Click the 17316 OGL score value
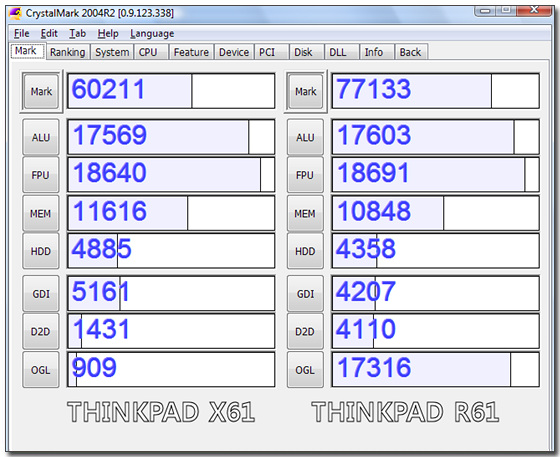 tap(374, 367)
